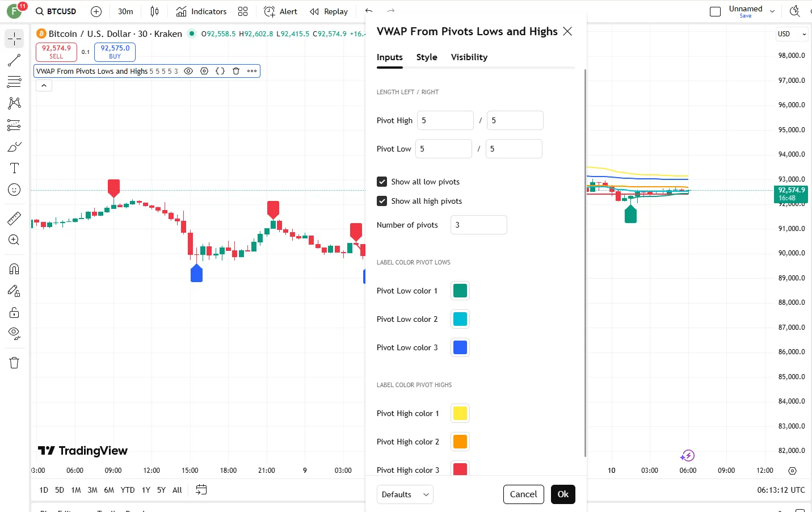The width and height of the screenshot is (812, 512).
Task: Open the candlestick chart type menu
Action: 154,11
